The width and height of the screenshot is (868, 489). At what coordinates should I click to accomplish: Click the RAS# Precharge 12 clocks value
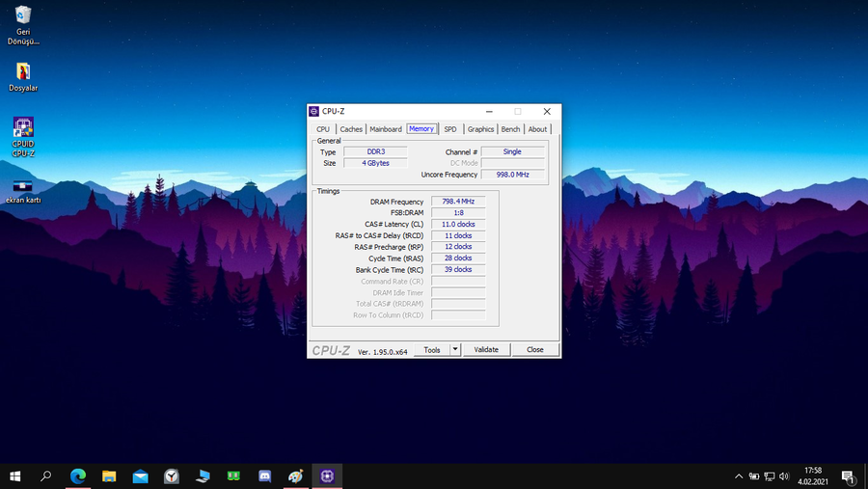[x=458, y=247]
